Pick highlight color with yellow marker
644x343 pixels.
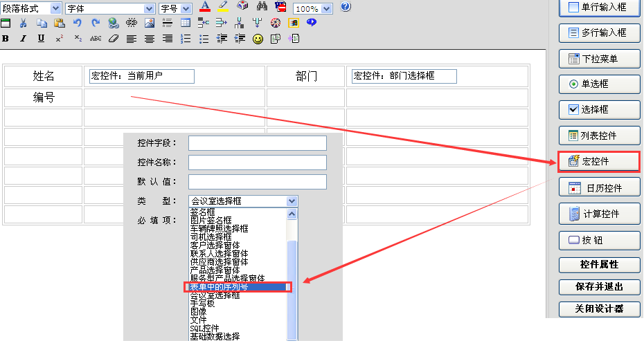pyautogui.click(x=223, y=6)
